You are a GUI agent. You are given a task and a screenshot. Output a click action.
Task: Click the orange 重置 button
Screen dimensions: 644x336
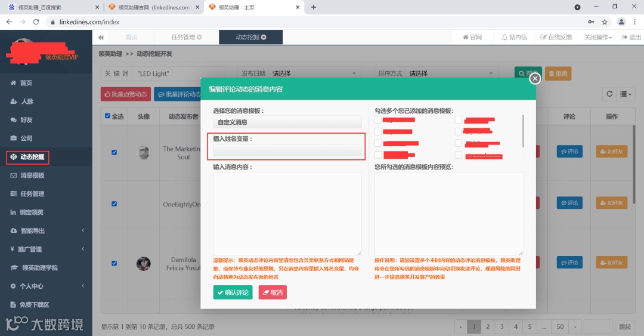[558, 73]
